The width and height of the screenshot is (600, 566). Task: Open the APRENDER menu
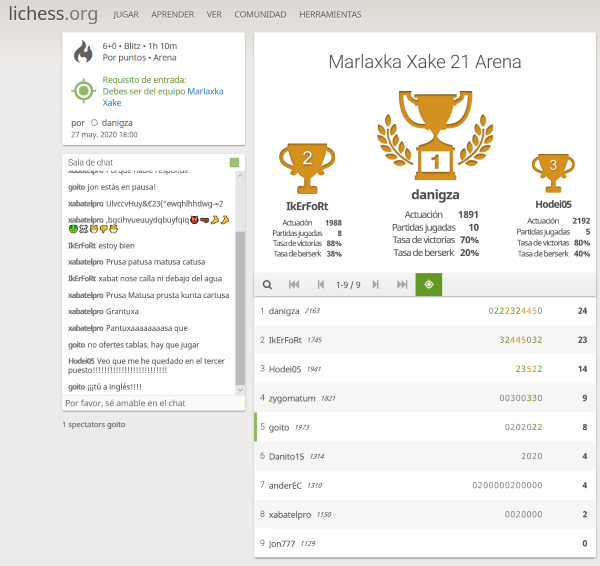tap(173, 15)
